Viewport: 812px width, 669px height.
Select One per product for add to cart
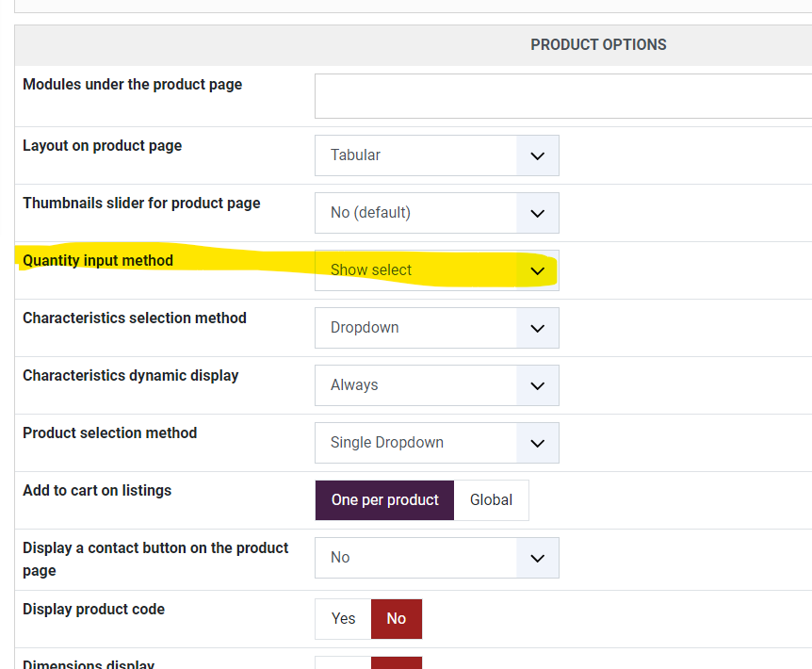[x=384, y=500]
